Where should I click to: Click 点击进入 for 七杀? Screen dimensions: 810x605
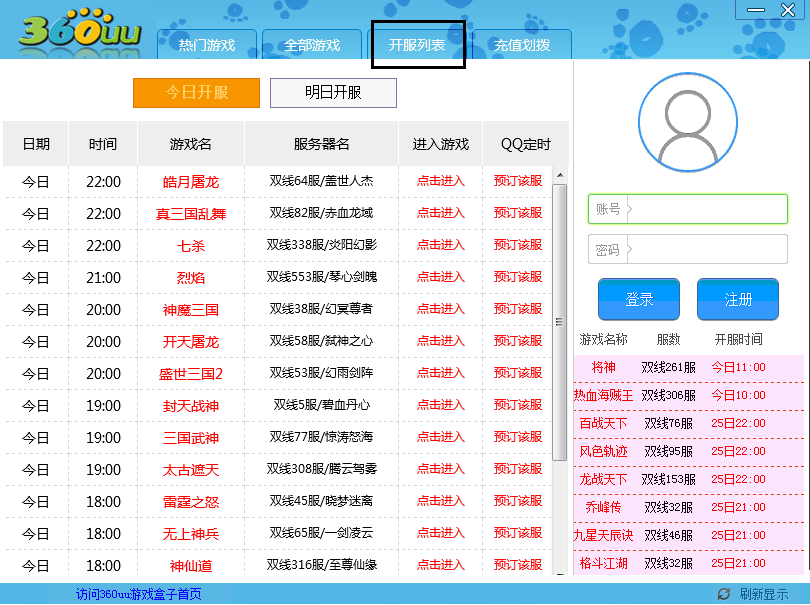pos(441,245)
